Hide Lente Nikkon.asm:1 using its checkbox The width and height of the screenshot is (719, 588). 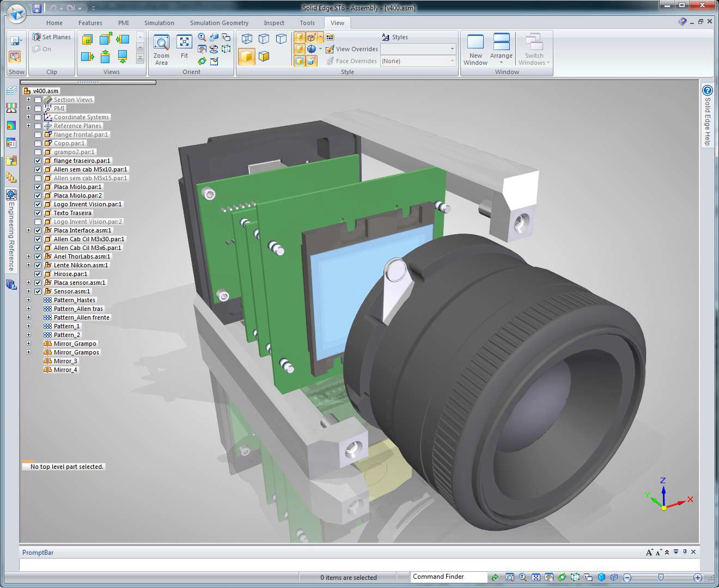(38, 266)
